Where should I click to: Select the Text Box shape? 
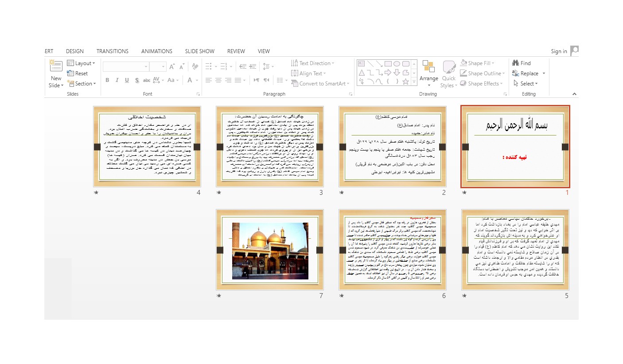(x=361, y=63)
